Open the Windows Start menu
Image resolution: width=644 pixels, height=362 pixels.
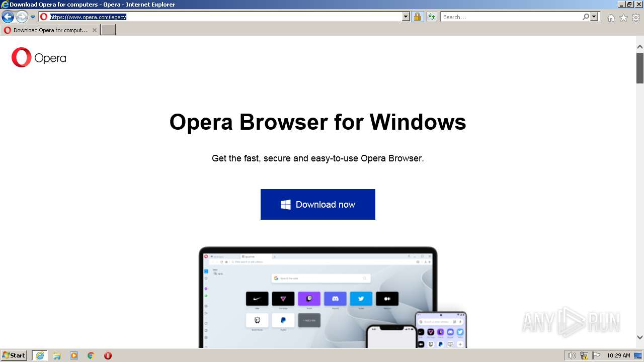coord(14,355)
